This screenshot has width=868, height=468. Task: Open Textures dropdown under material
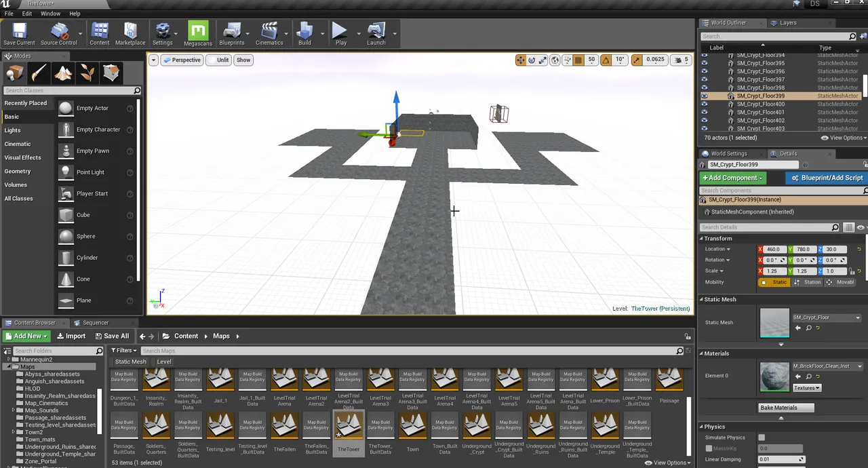[807, 388]
